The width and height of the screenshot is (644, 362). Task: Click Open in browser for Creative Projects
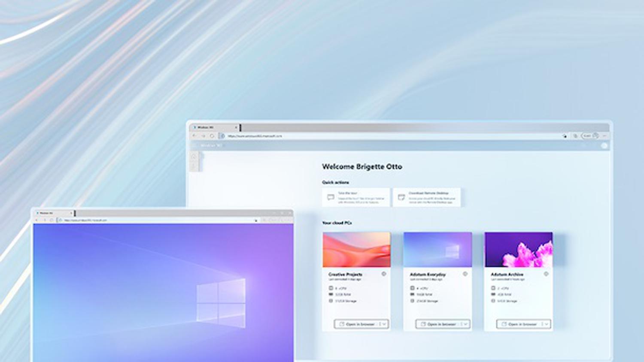tap(357, 324)
